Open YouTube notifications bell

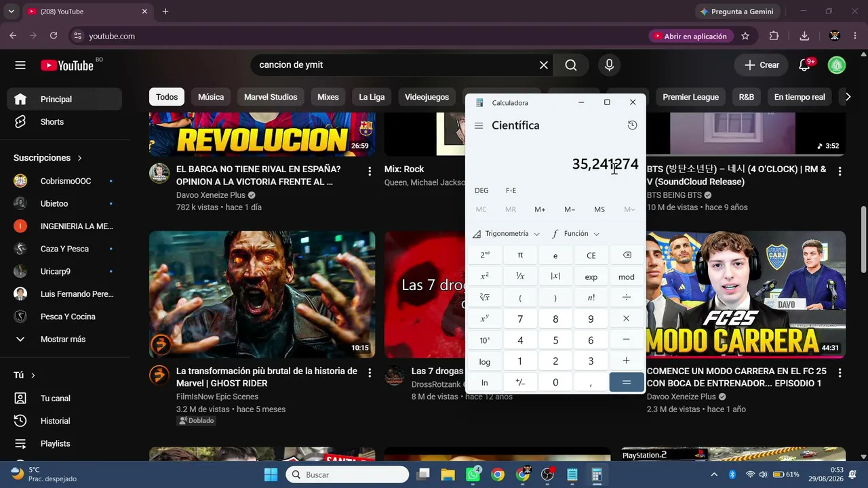tap(805, 65)
